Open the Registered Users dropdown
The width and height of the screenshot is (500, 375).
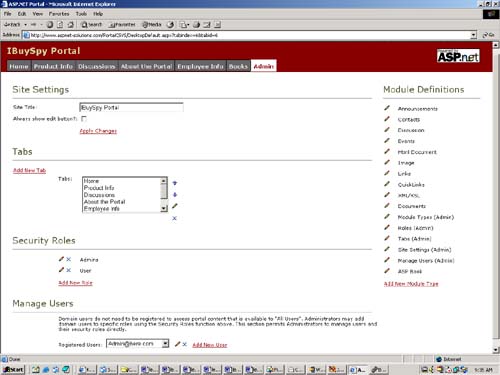[165, 343]
